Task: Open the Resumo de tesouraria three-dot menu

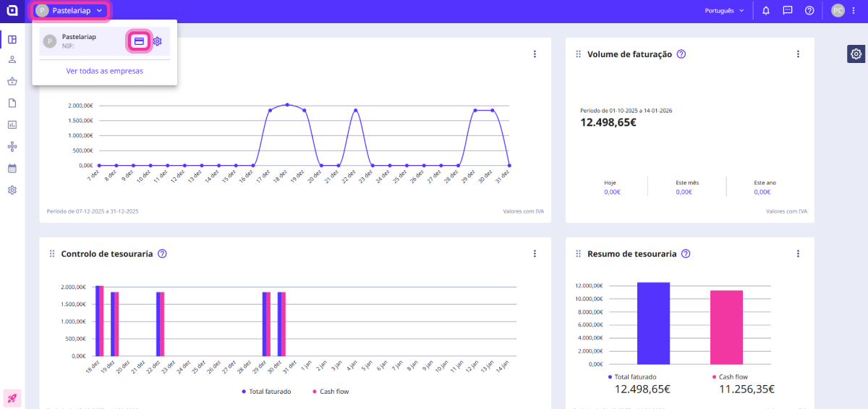Action: pyautogui.click(x=798, y=254)
